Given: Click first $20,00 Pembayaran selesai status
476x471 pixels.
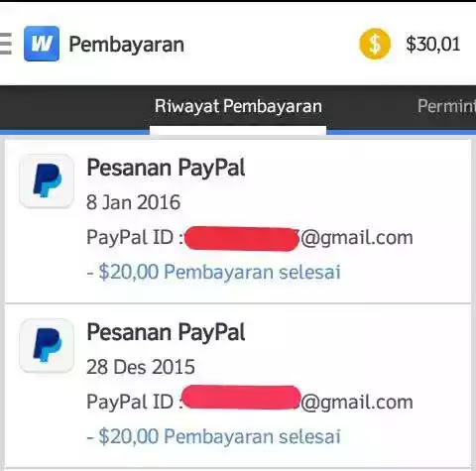Looking at the screenshot, I should (x=213, y=272).
